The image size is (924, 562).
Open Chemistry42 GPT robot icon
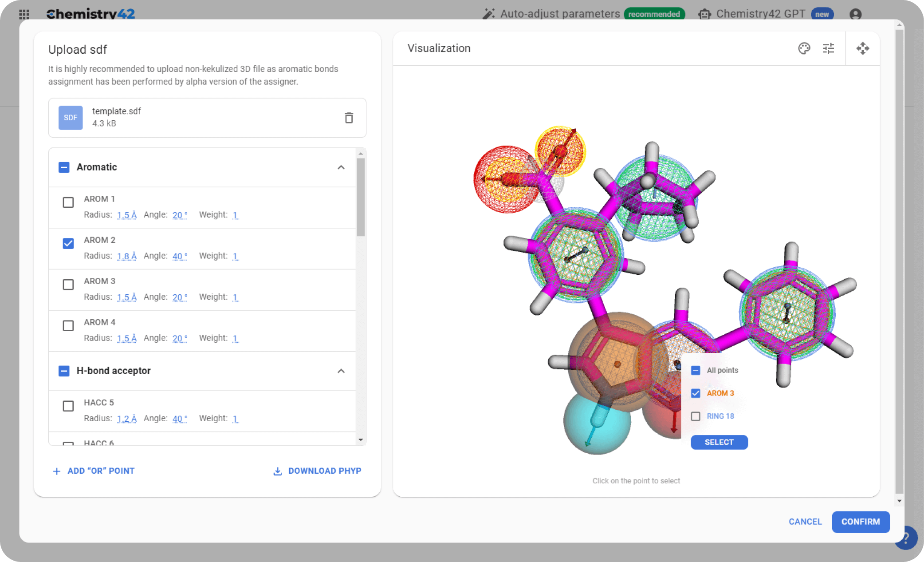click(x=704, y=14)
